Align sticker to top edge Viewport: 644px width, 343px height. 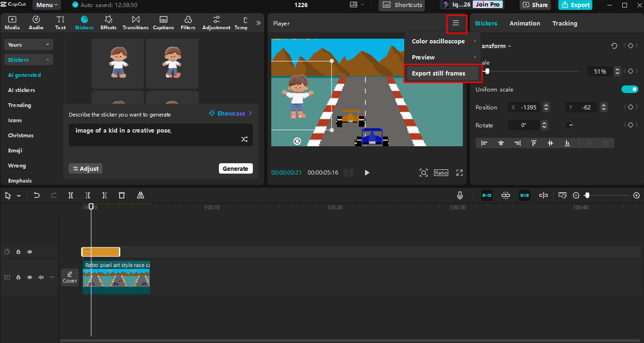point(534,144)
